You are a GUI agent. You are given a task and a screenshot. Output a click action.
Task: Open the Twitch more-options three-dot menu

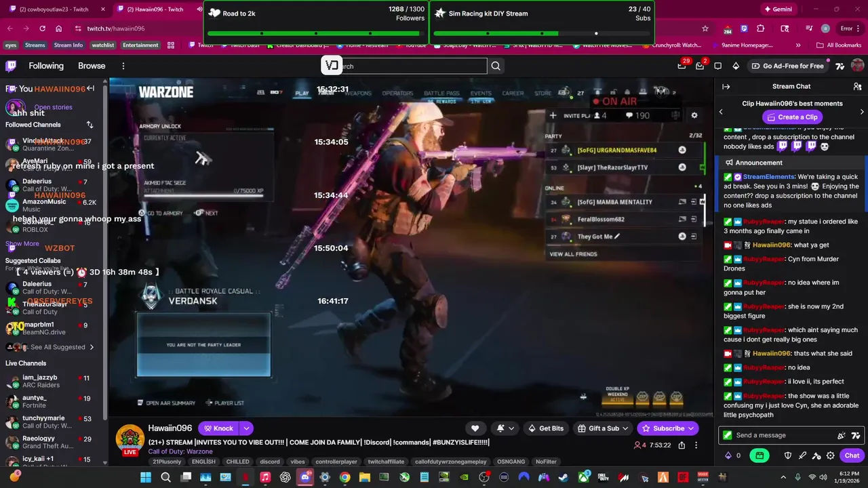tap(123, 66)
